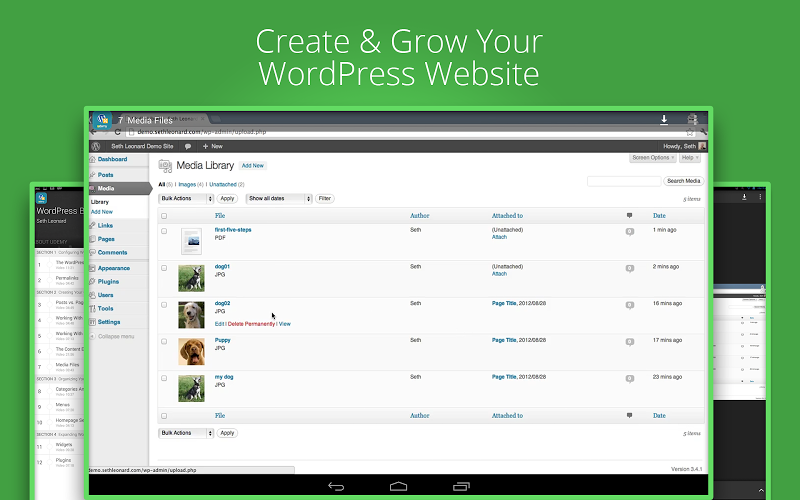Click the Collapse menu arrow icon

click(x=93, y=336)
